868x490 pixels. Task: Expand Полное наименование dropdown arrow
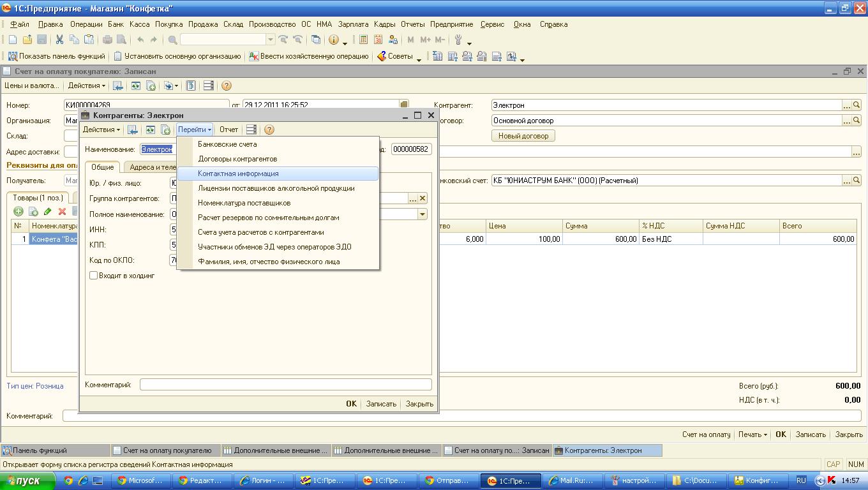click(x=423, y=214)
